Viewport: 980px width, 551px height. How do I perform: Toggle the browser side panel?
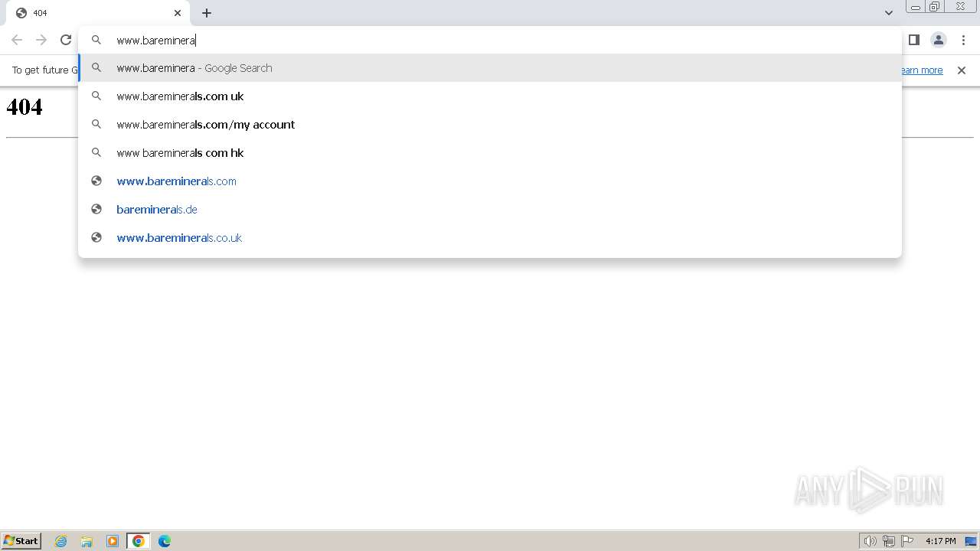(914, 40)
